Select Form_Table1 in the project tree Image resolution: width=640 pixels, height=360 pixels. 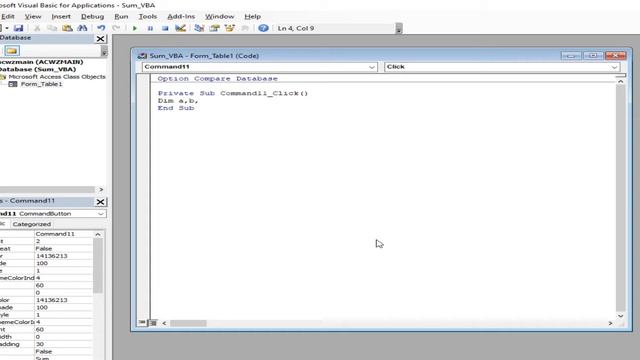[41, 84]
